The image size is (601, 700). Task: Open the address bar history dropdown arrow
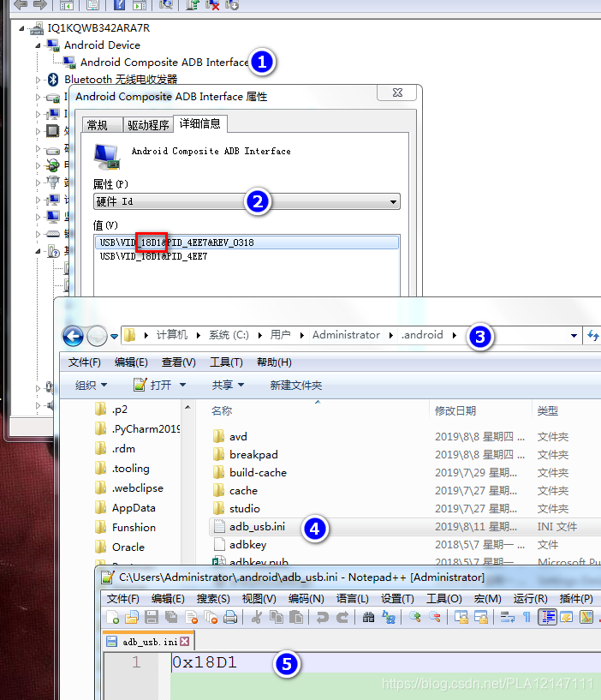[574, 336]
